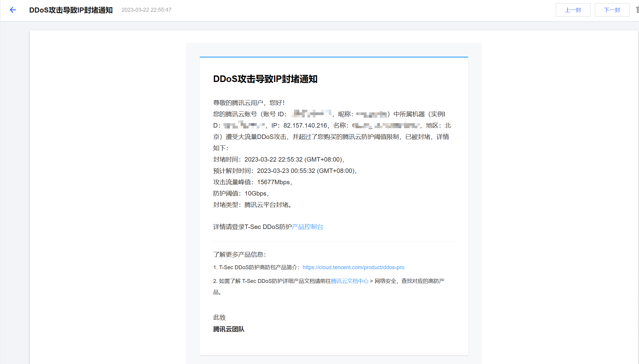Click the text 详情请登录T-Sec DDoS防护
This screenshot has width=639, height=364.
253,227
